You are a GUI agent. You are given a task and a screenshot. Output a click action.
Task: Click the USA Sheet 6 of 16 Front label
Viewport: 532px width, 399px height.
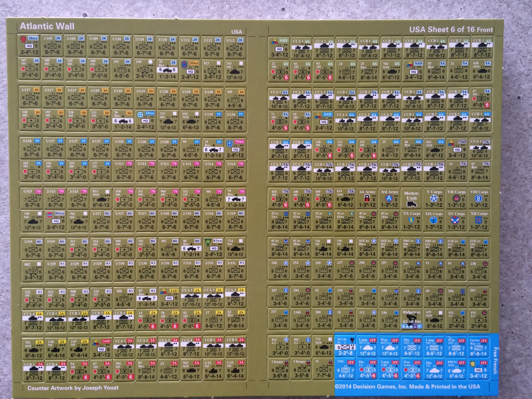pyautogui.click(x=451, y=30)
